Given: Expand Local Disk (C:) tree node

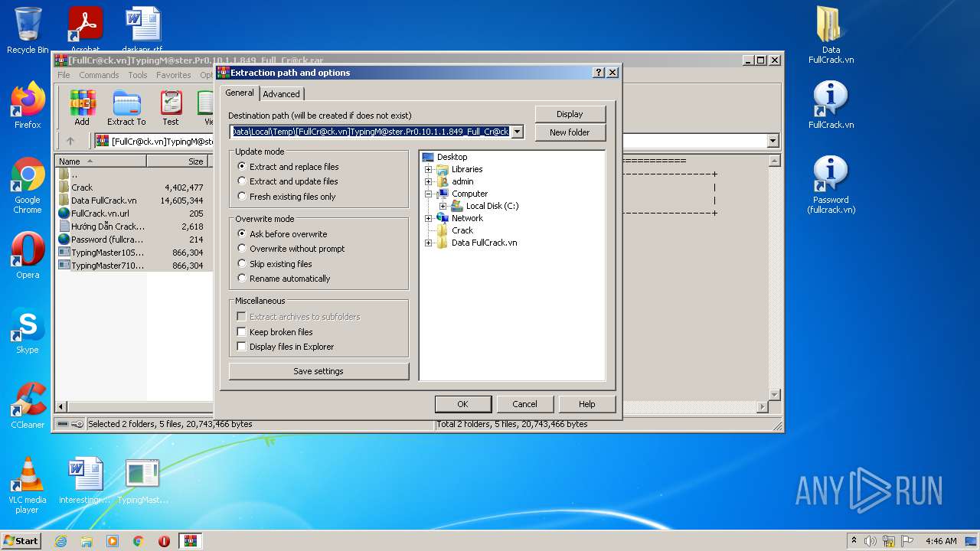Looking at the screenshot, I should (443, 206).
